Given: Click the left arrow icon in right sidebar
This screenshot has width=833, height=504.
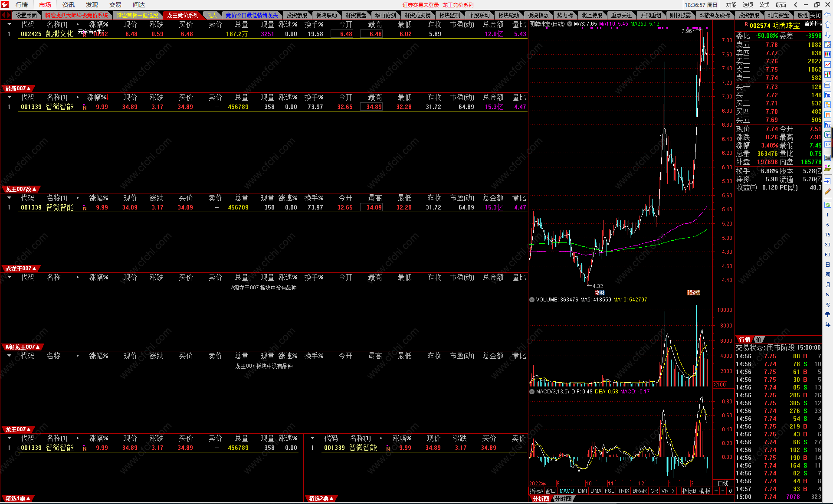Looking at the screenshot, I should click(828, 14).
